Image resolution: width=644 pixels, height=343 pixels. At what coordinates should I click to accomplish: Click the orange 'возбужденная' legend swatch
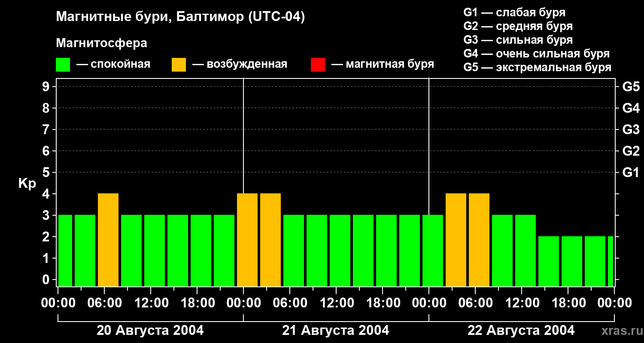[179, 65]
